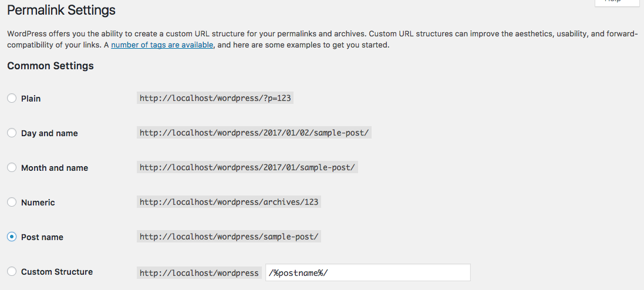Click the 'Post name' label text
644x290 pixels.
(42, 237)
